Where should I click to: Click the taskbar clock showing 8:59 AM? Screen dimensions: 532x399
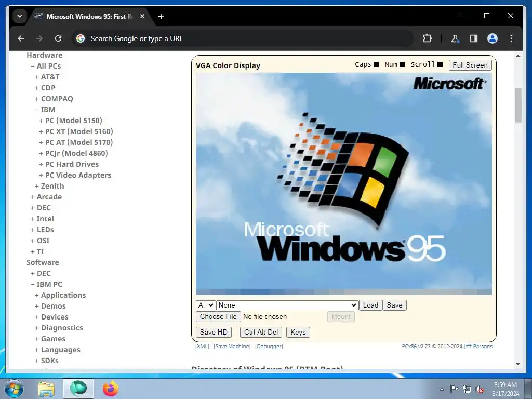pos(506,389)
